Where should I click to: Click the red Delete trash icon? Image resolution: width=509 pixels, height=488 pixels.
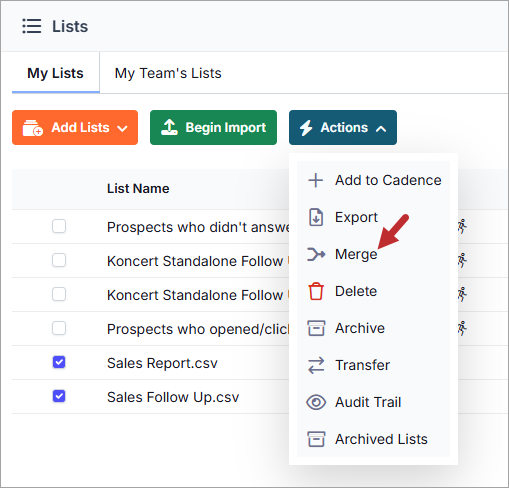[316, 291]
